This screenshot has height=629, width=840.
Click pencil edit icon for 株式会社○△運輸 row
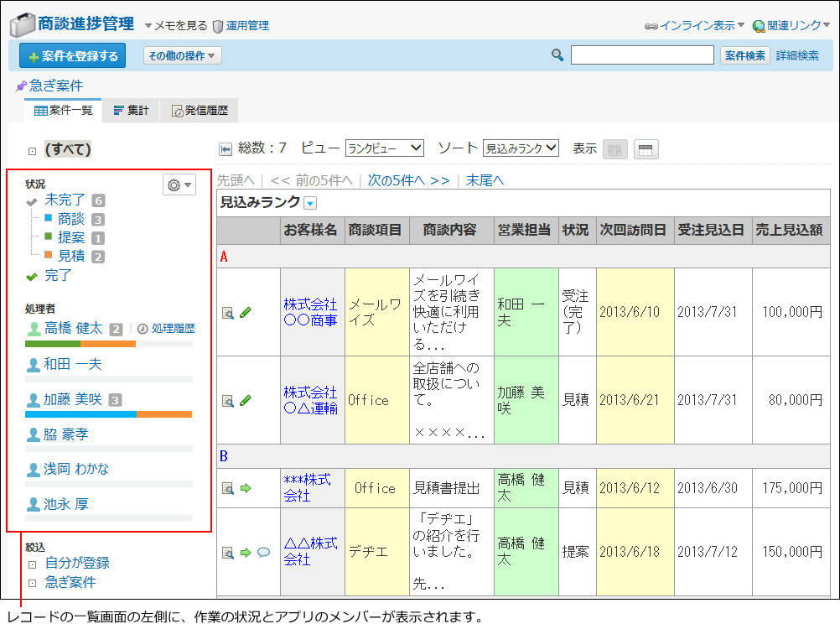point(246,400)
